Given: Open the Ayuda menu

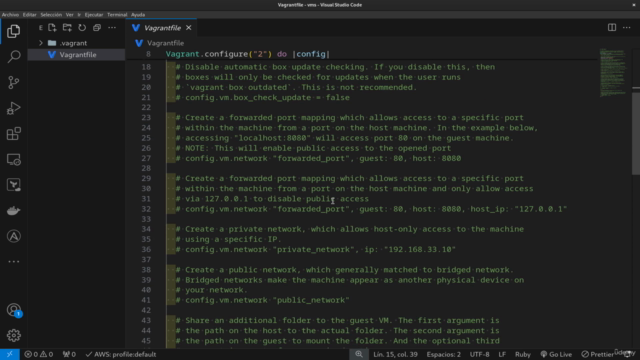Looking at the screenshot, I should (x=138, y=14).
